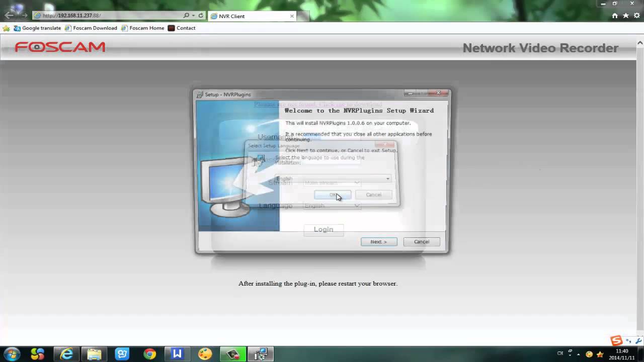Click the Sogou S input method icon
The image size is (644, 362).
[617, 341]
